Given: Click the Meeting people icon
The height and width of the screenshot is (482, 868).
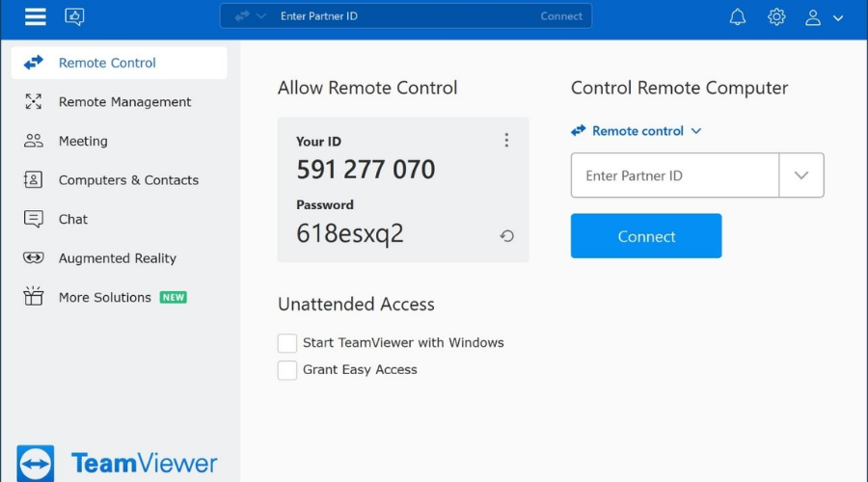Looking at the screenshot, I should [x=33, y=141].
